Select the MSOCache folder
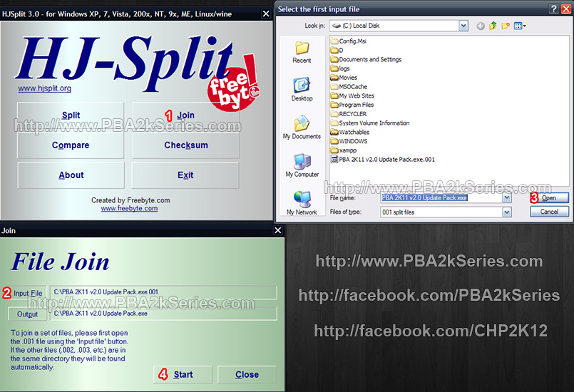The height and width of the screenshot is (392, 574). (x=349, y=87)
